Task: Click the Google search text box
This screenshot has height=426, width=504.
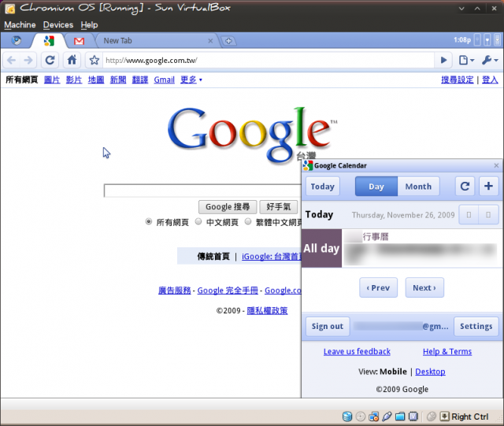Action: [x=202, y=191]
